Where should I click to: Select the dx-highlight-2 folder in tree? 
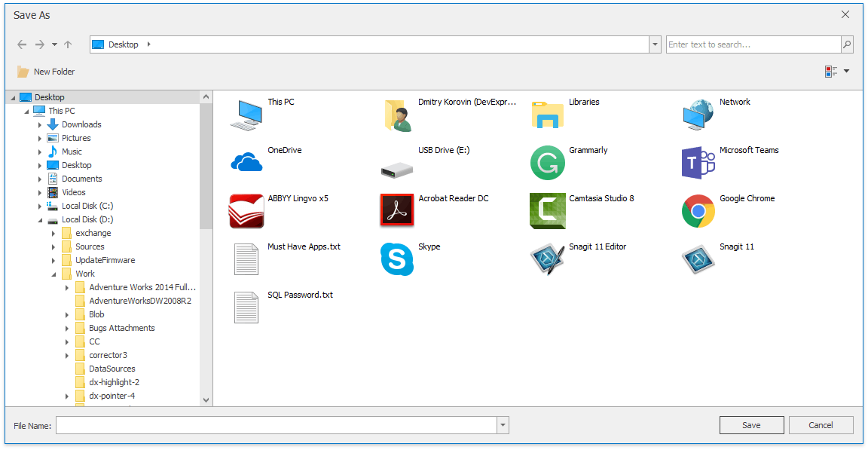pos(114,382)
